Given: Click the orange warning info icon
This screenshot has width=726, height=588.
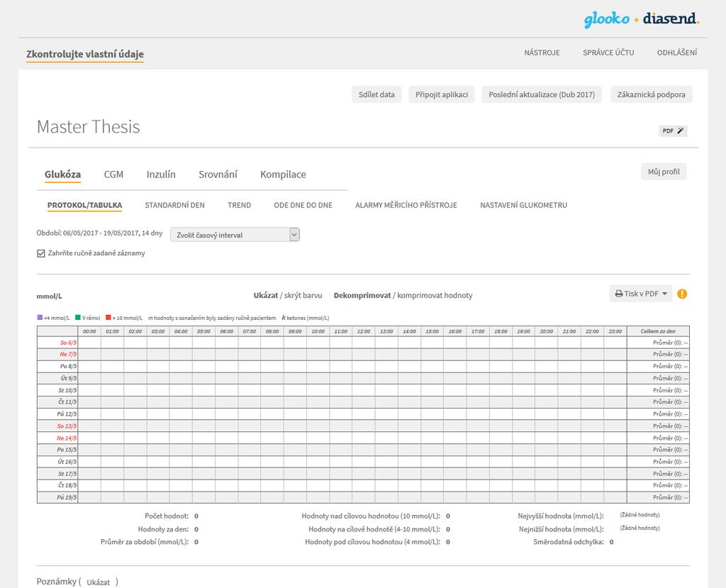Looking at the screenshot, I should click(682, 294).
